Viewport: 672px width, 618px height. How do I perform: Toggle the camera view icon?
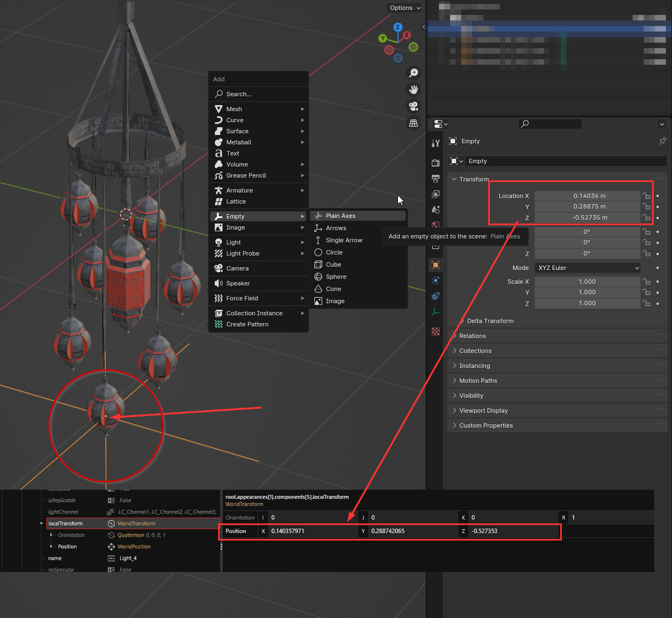coord(413,106)
